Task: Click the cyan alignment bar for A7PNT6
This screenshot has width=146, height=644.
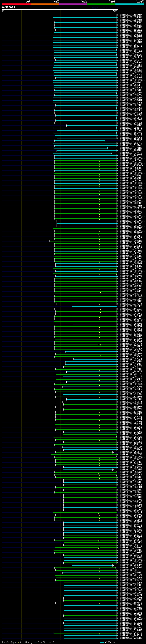Action: click(82, 153)
